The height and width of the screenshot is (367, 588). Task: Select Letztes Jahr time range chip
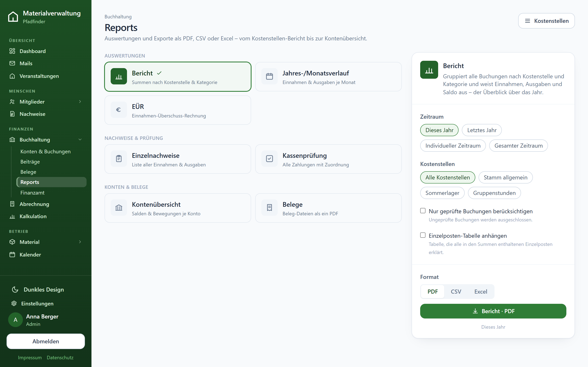tap(482, 130)
